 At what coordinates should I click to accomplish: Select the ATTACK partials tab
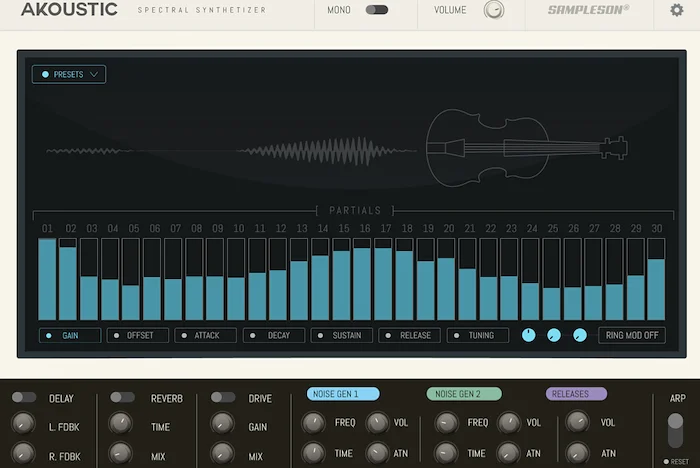pos(206,335)
